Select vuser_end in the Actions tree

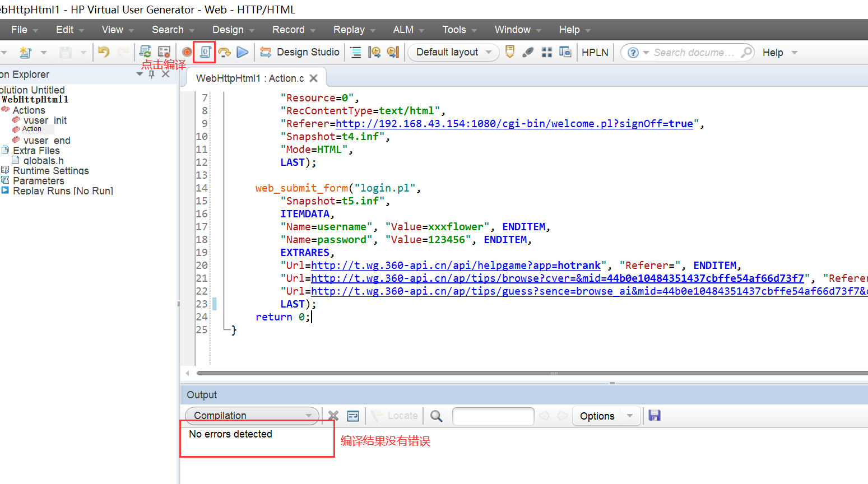pyautogui.click(x=47, y=141)
